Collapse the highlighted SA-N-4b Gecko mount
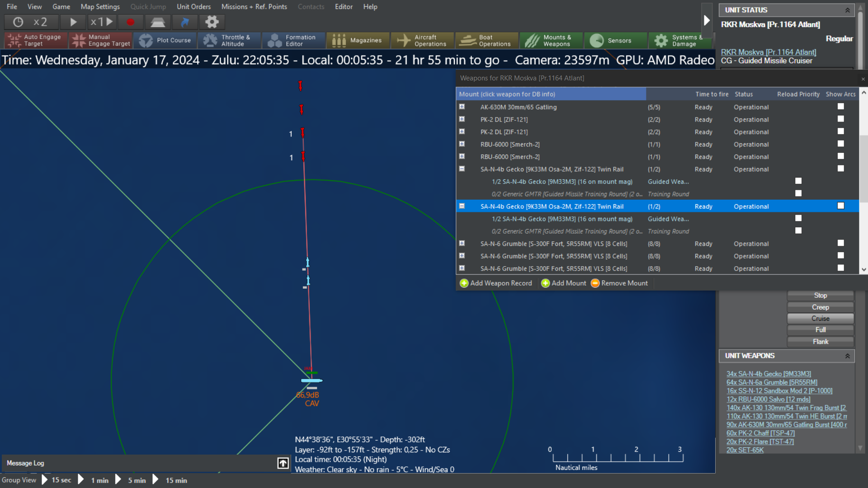Image resolution: width=868 pixels, height=488 pixels. [462, 206]
